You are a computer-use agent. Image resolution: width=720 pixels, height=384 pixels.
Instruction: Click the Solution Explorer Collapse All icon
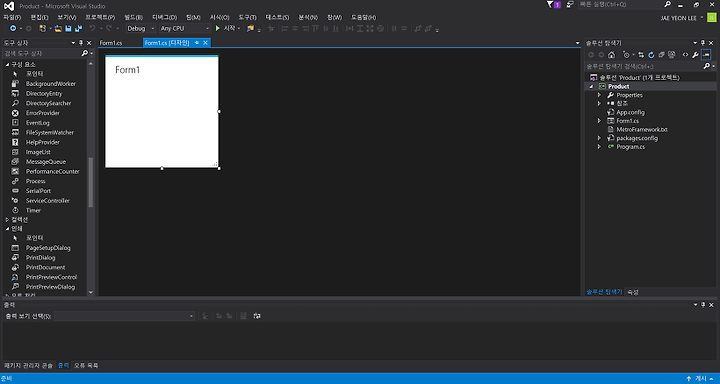[662, 55]
